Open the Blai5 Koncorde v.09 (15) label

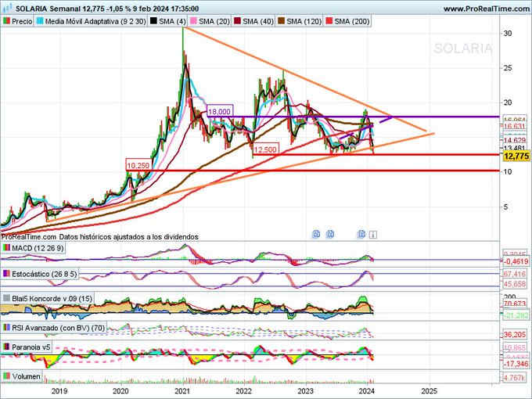point(52,299)
